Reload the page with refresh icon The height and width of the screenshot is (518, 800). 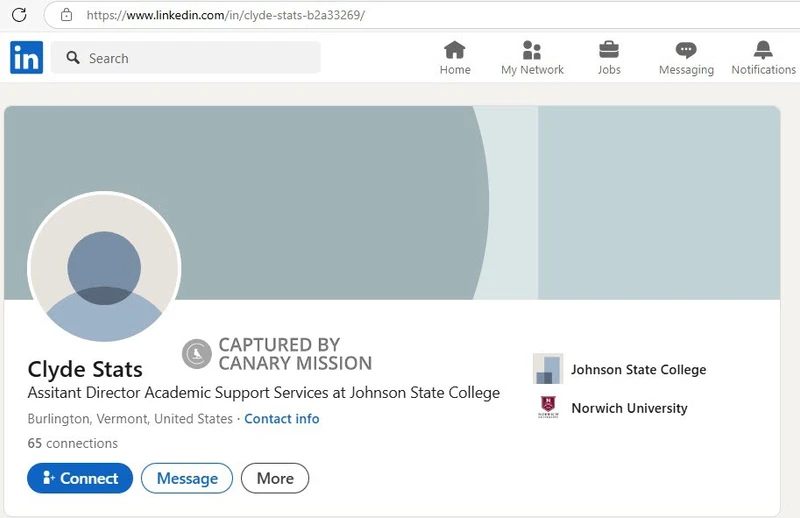[x=19, y=15]
